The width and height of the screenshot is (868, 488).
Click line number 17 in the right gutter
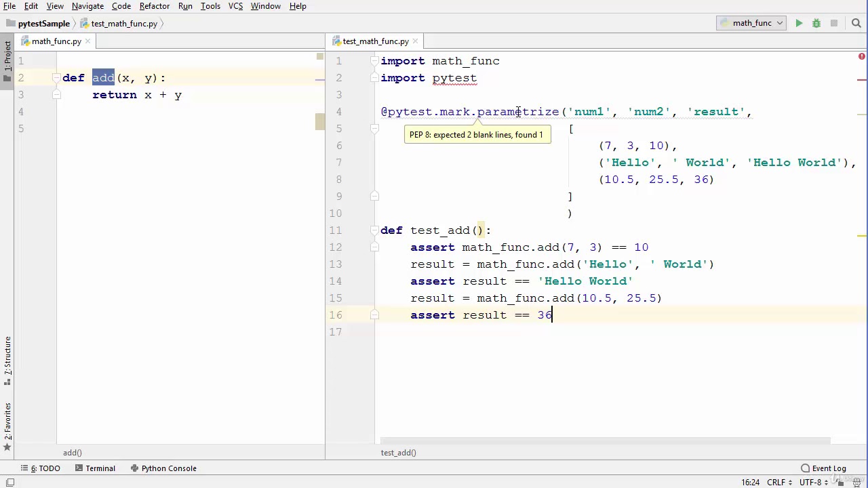(x=336, y=332)
